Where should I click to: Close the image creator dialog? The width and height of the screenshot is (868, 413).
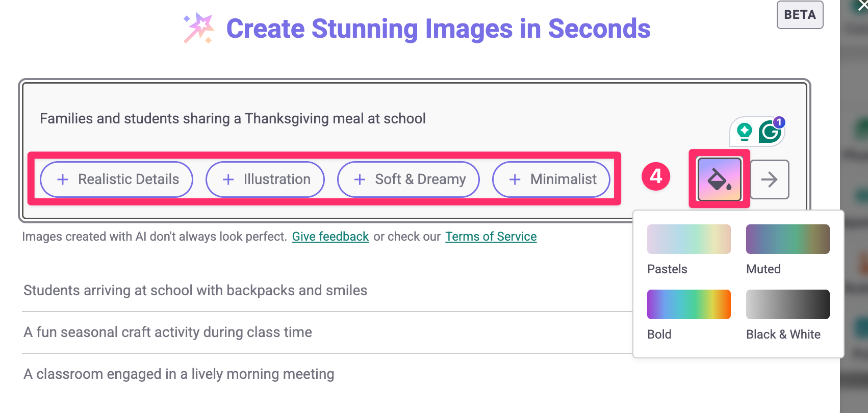point(862,5)
